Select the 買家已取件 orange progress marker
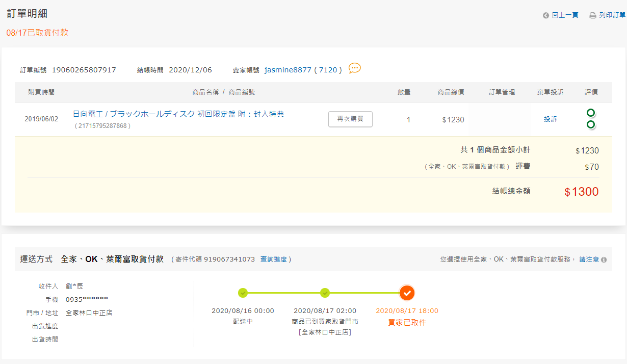The width and height of the screenshot is (627, 364). (x=407, y=293)
